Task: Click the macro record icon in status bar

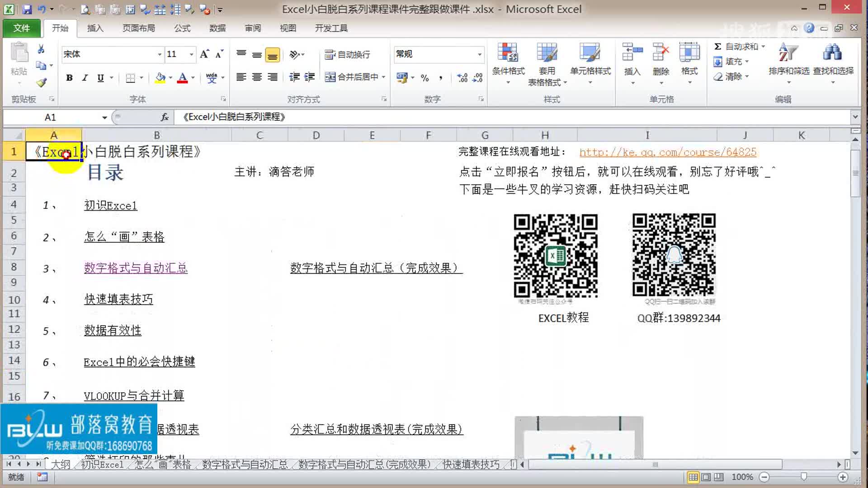Action: (x=42, y=477)
